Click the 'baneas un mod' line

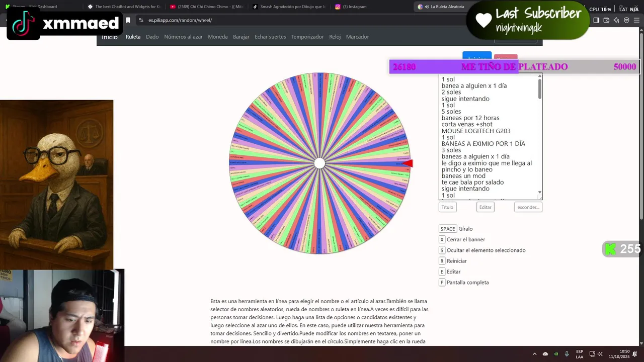(463, 176)
